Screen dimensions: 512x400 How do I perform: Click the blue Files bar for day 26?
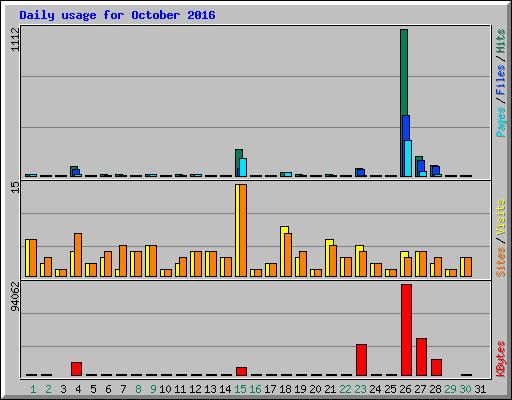point(406,128)
